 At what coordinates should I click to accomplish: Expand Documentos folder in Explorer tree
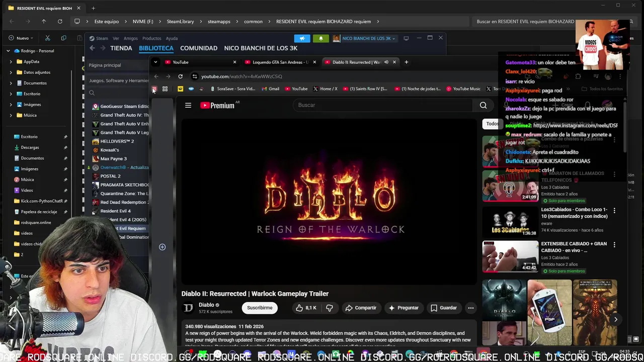coord(11,83)
